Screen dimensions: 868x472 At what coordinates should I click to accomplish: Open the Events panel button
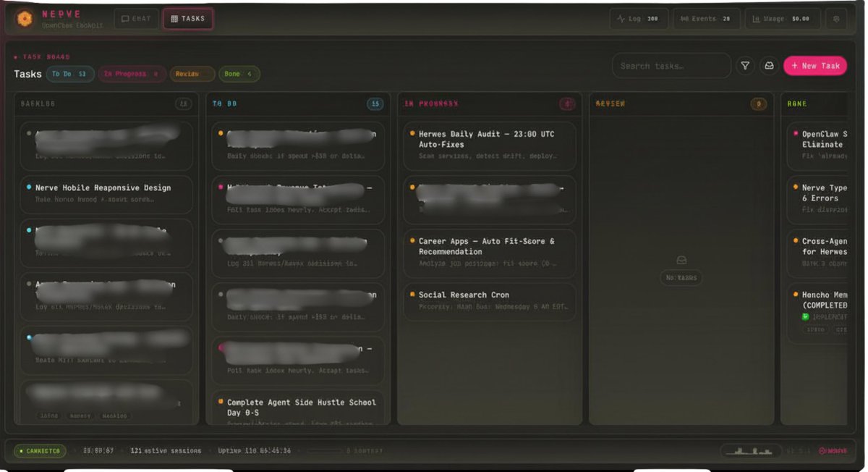point(706,19)
